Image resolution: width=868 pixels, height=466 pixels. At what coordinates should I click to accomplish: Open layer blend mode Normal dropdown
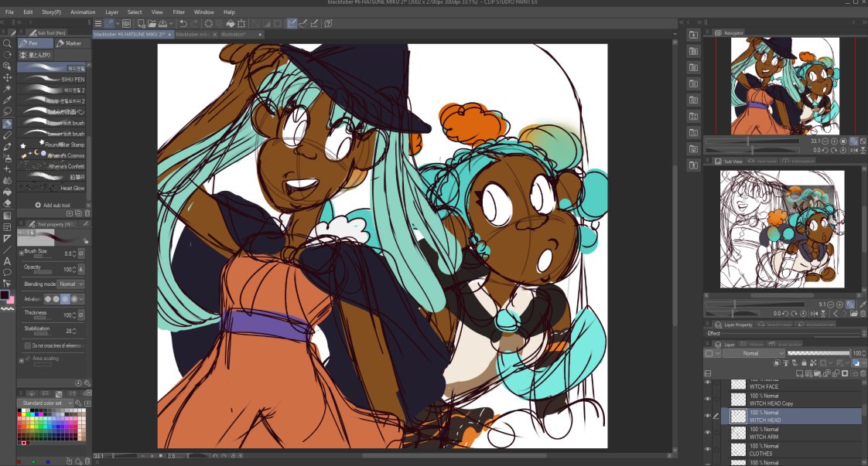tap(753, 353)
